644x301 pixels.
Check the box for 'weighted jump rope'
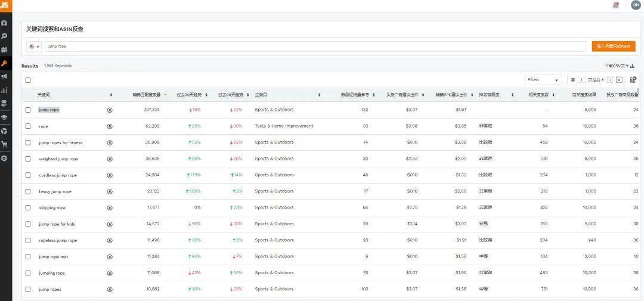click(28, 159)
